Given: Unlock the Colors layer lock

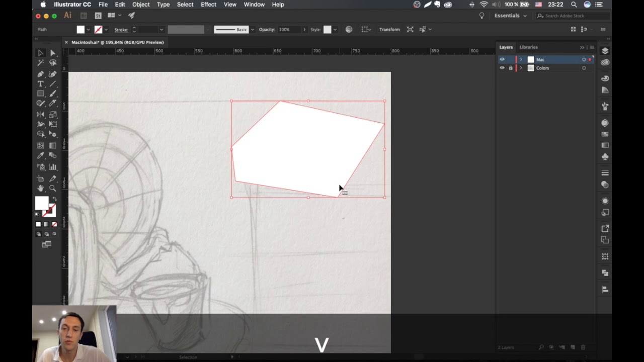Looking at the screenshot, I should [x=511, y=68].
